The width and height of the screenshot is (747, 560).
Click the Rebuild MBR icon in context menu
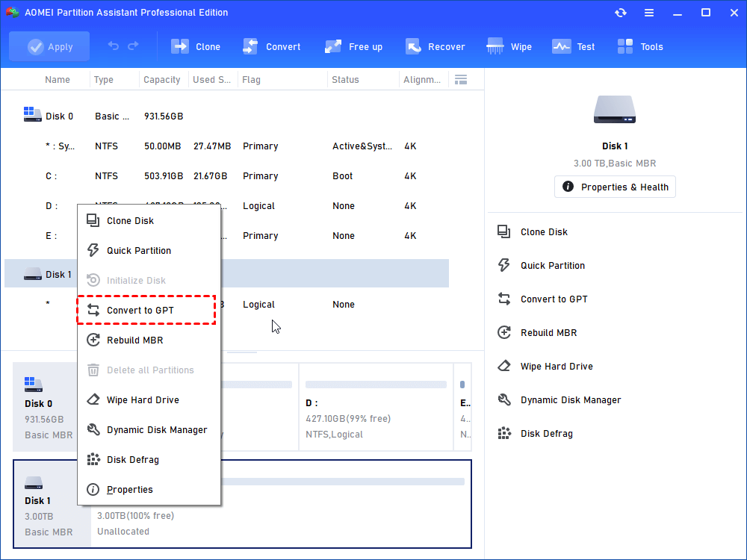coord(93,340)
